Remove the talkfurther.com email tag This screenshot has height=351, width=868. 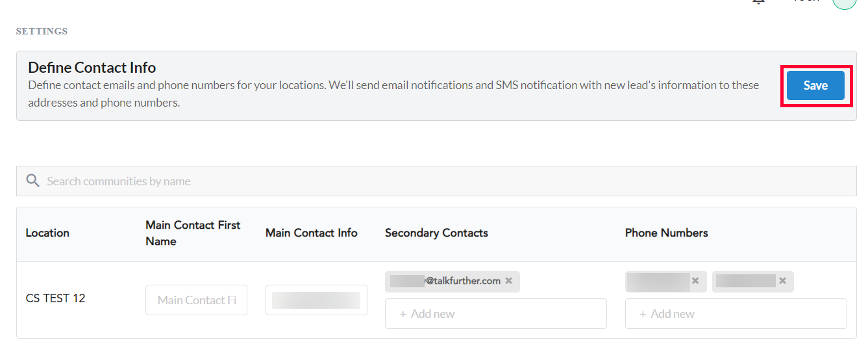(509, 281)
